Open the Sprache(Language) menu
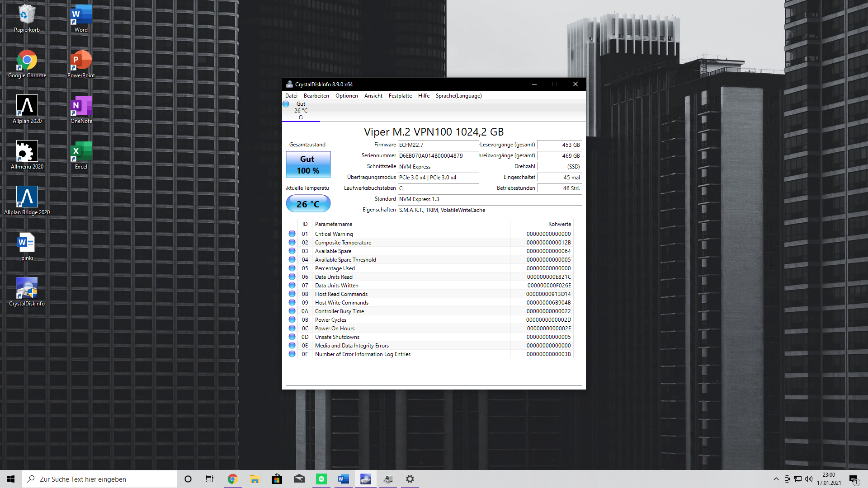The width and height of the screenshot is (868, 488). point(458,96)
